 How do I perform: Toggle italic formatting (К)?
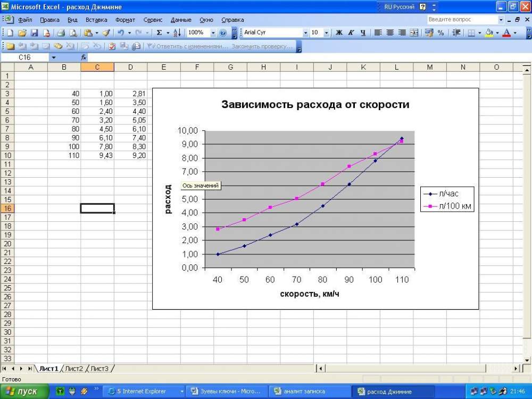coord(351,32)
